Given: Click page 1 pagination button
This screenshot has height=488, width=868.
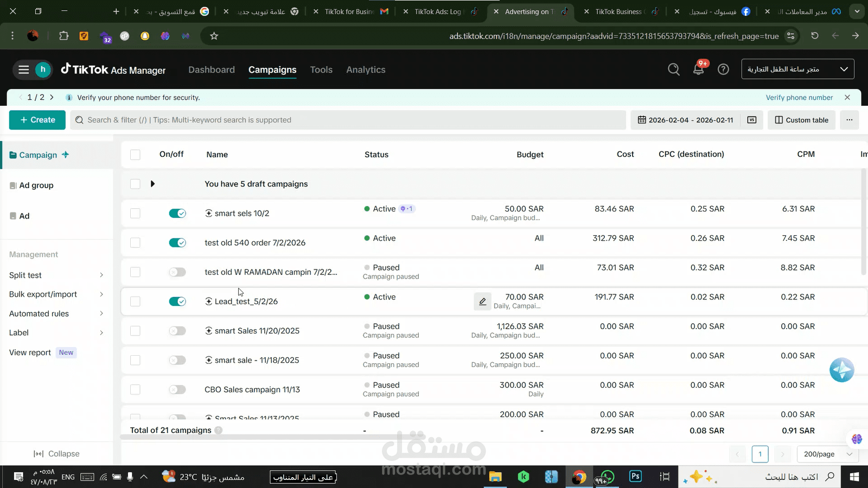Looking at the screenshot, I should pyautogui.click(x=760, y=454).
